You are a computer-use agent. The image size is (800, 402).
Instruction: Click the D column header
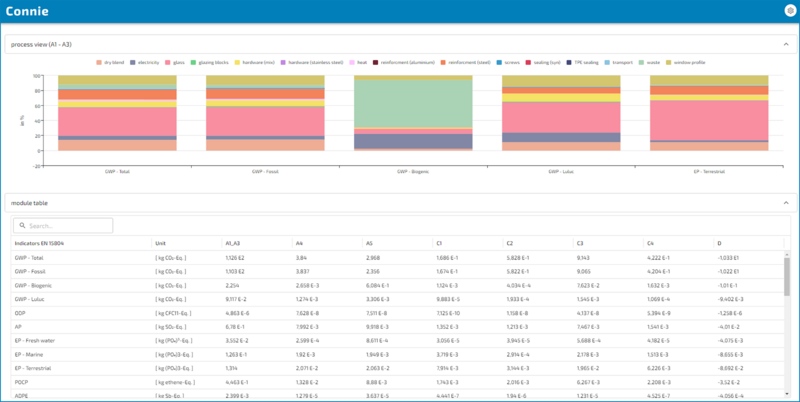(719, 242)
